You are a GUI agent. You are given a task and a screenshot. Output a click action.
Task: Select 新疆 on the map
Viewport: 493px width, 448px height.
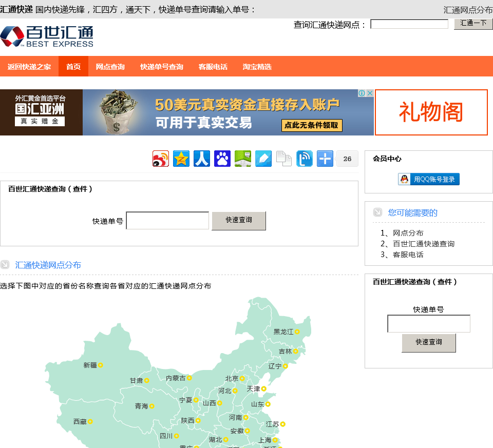point(93,365)
